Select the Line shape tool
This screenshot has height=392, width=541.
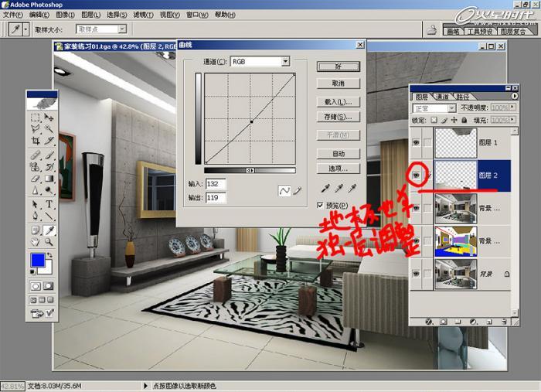(x=49, y=216)
